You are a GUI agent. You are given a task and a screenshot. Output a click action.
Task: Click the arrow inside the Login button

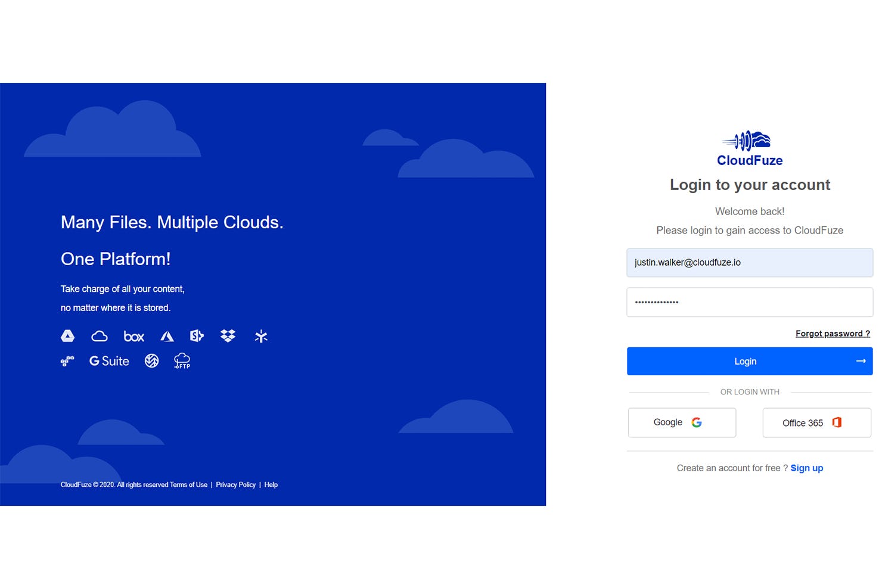pos(861,360)
